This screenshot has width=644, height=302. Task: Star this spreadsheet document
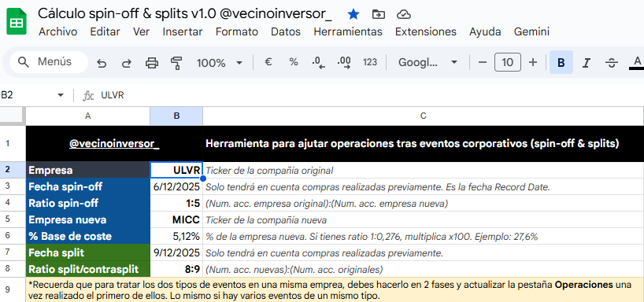point(353,14)
